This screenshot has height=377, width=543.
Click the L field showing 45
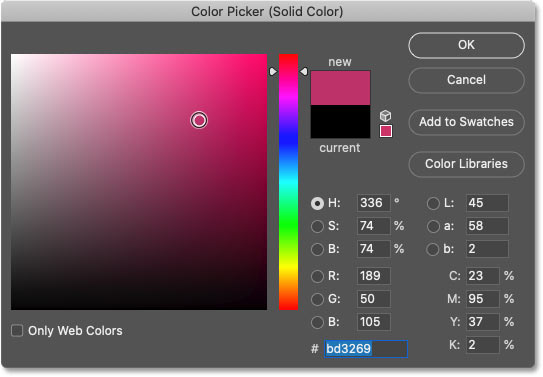487,203
